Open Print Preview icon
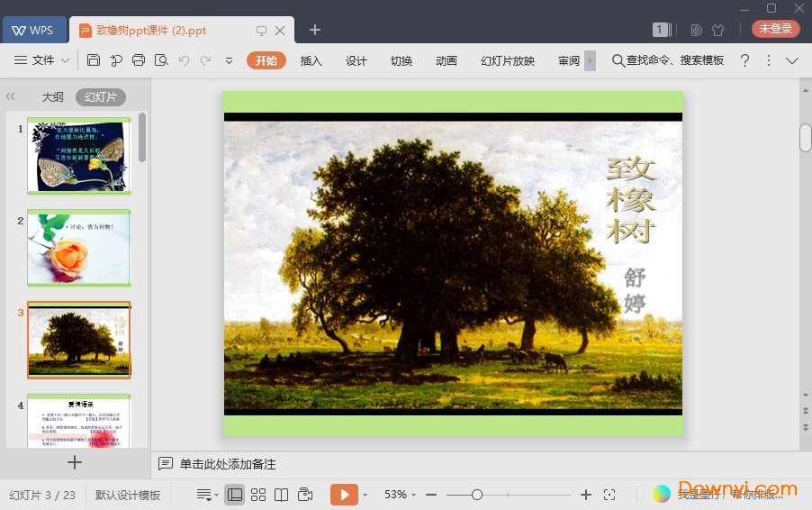 (x=161, y=60)
